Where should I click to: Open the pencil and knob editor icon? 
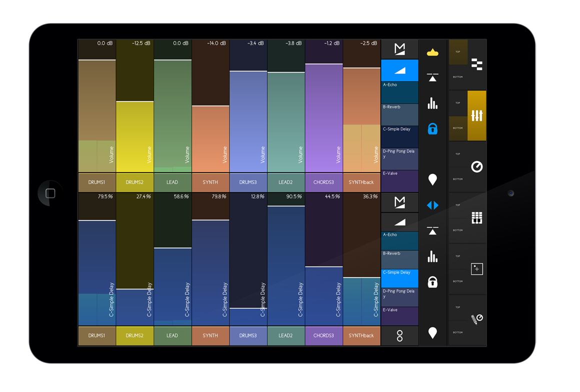[476, 320]
